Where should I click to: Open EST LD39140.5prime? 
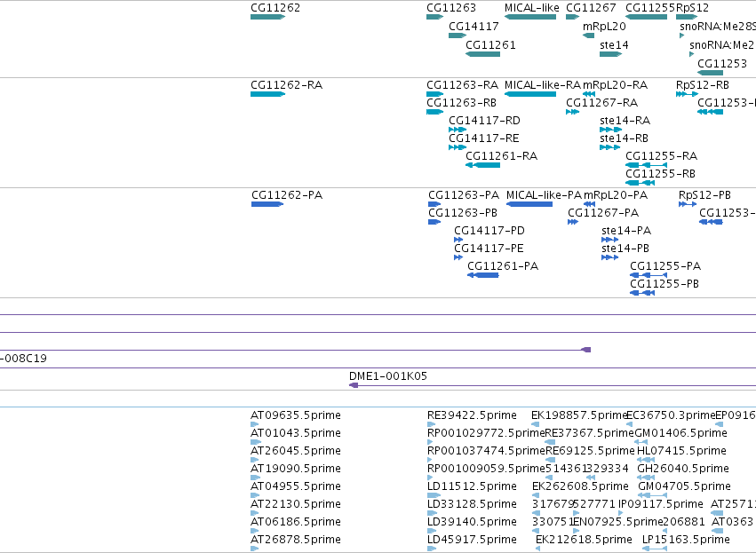point(472,522)
